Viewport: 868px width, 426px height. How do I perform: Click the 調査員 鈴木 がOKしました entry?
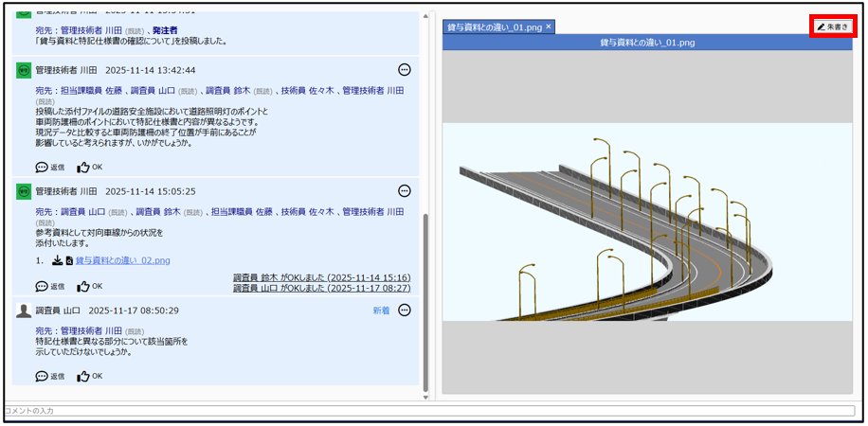[321, 277]
